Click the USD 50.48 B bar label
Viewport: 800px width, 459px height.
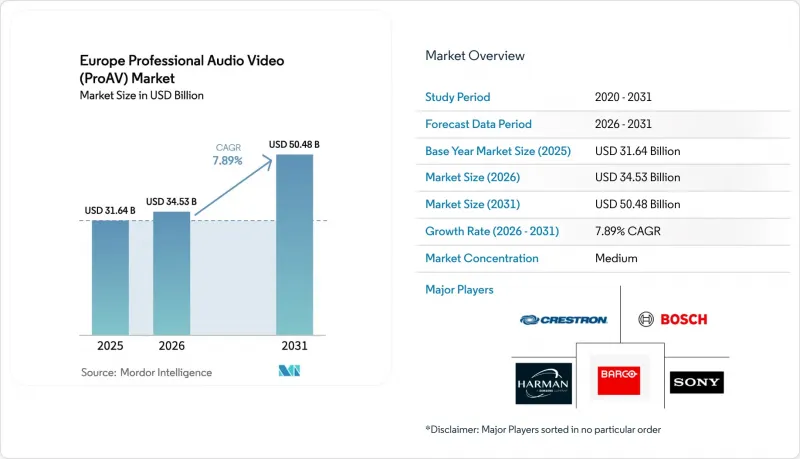click(294, 145)
